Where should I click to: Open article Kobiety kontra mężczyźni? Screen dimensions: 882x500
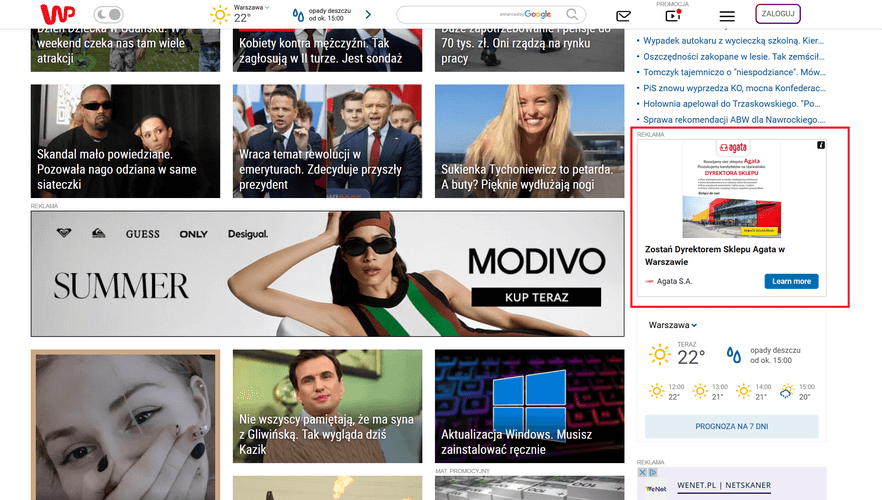coord(327,50)
